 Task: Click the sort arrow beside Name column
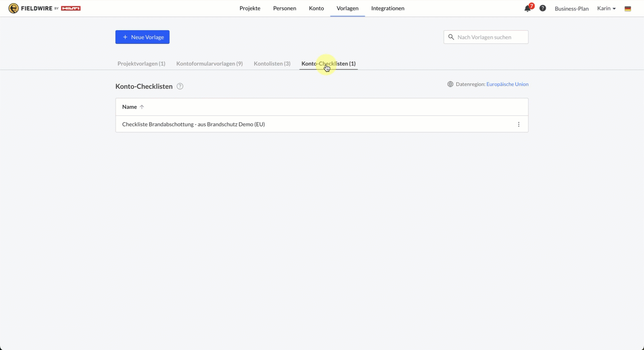(142, 107)
